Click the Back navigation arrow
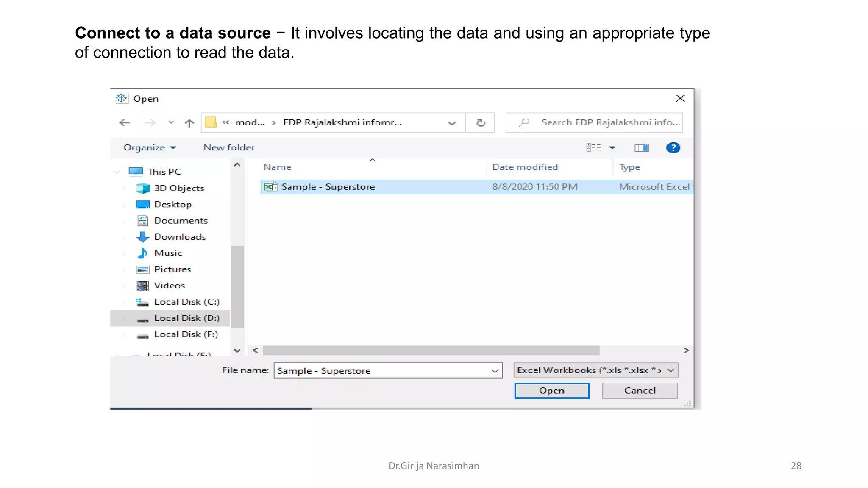 (x=125, y=123)
